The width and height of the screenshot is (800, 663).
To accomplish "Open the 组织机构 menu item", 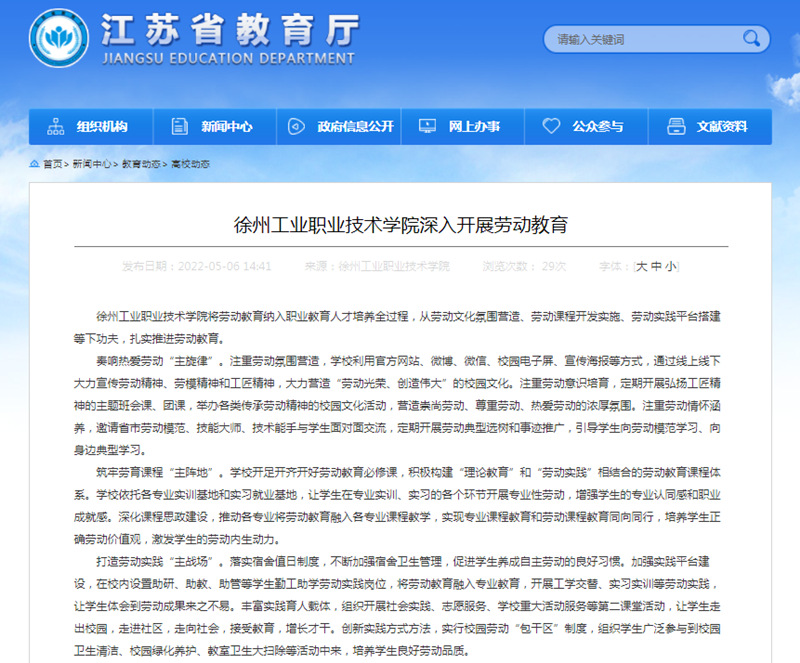I will [102, 127].
